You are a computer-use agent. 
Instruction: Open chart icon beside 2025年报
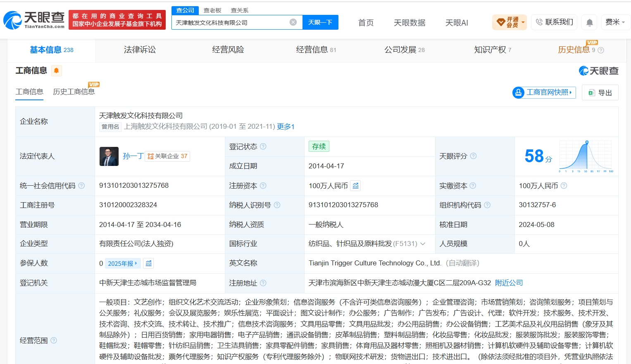point(149,263)
